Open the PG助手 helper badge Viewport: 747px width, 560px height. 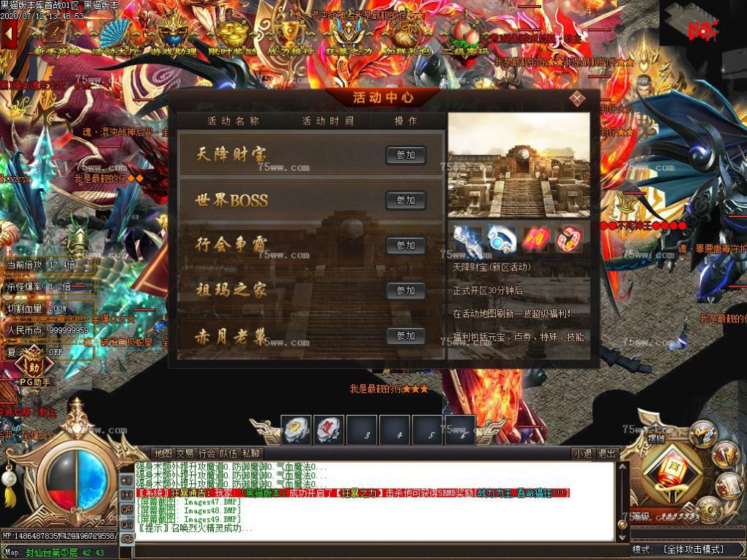(x=34, y=372)
